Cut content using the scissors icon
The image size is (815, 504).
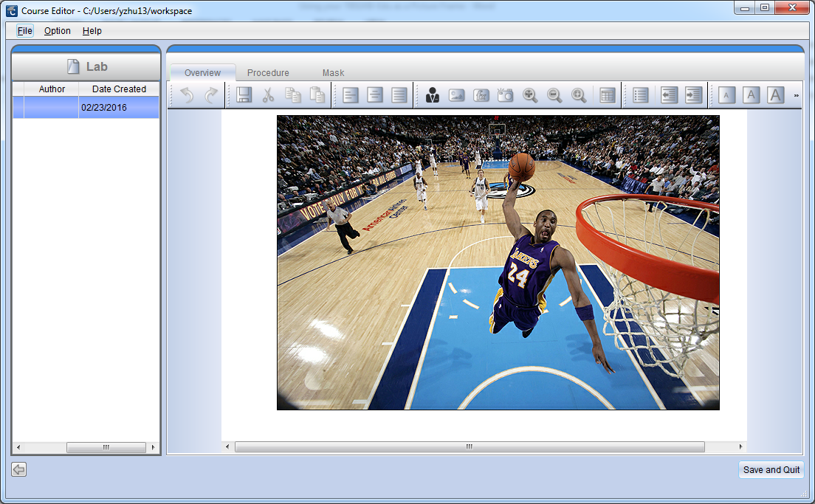click(268, 94)
